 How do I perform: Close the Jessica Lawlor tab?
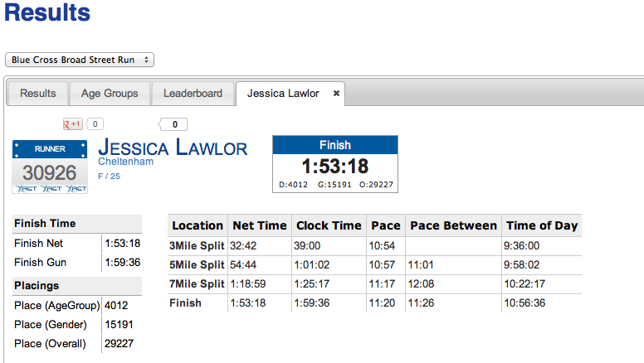tap(336, 93)
